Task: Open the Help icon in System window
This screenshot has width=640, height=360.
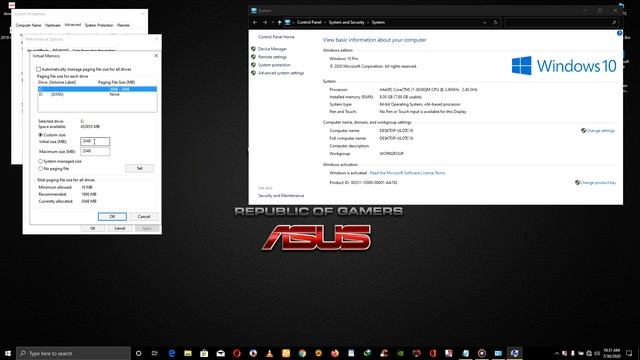Action: point(619,33)
